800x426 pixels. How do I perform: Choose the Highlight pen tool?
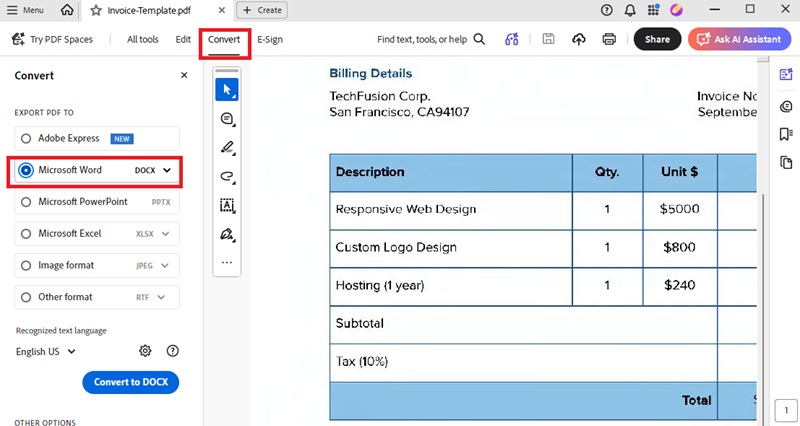227,147
